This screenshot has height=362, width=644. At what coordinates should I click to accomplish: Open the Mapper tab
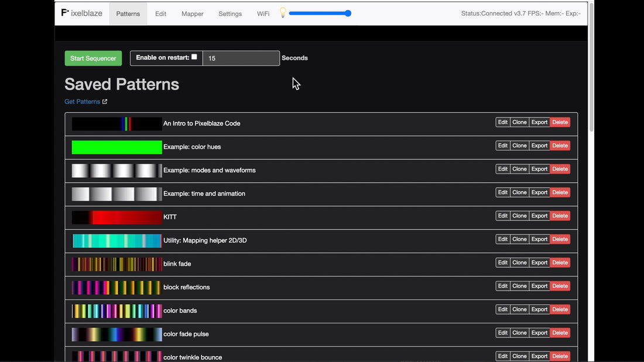192,13
